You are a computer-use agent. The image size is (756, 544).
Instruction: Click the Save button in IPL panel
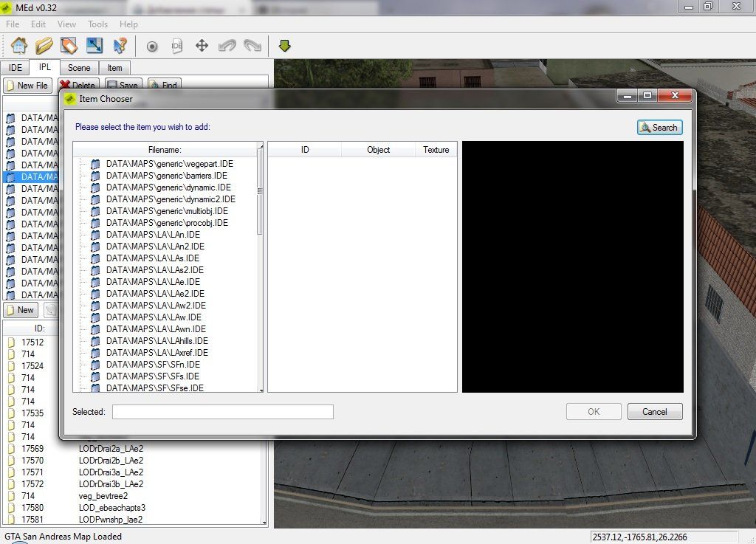coord(123,84)
